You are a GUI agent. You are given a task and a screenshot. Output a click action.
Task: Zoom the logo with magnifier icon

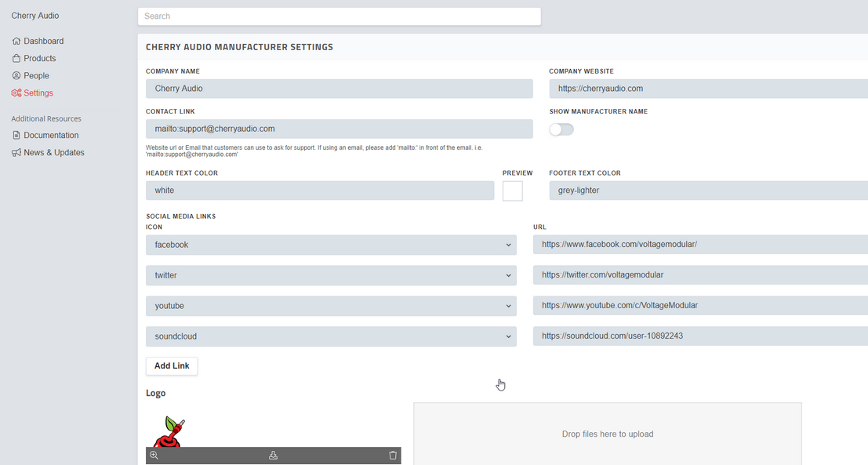point(154,455)
